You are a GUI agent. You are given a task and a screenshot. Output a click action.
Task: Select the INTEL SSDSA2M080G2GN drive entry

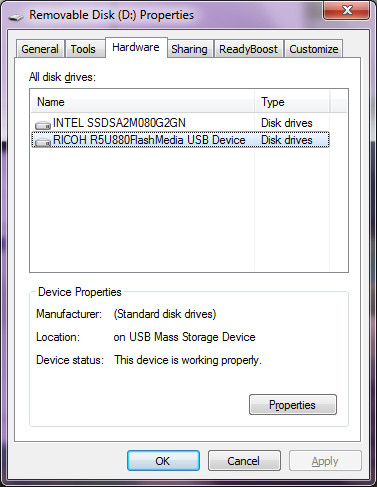pyautogui.click(x=180, y=123)
